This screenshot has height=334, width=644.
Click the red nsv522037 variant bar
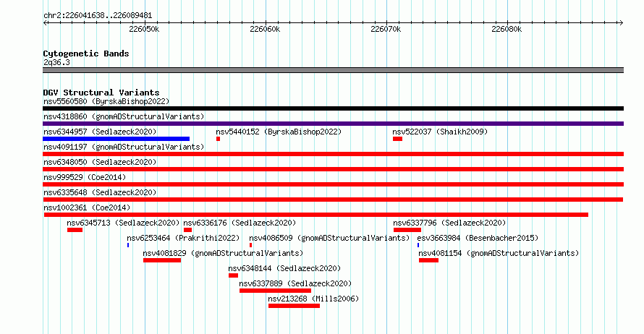[x=397, y=139]
